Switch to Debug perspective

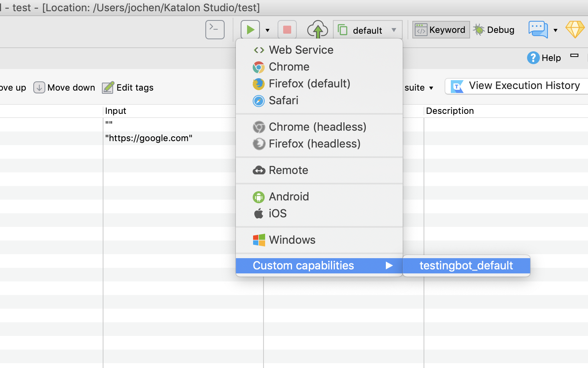click(494, 30)
